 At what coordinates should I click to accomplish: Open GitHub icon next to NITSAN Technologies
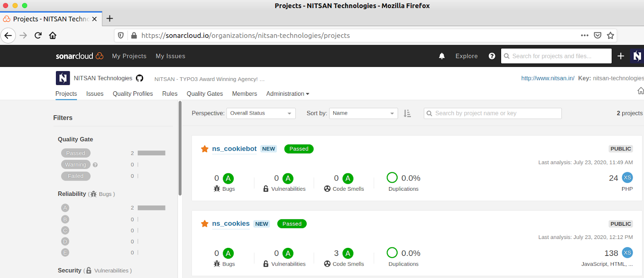pos(140,78)
